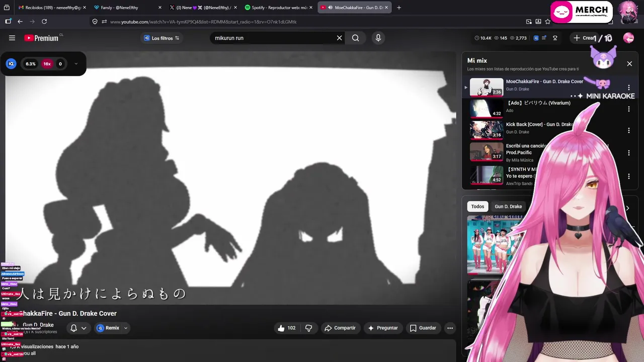Click the vidIQ Remix button

108,328
